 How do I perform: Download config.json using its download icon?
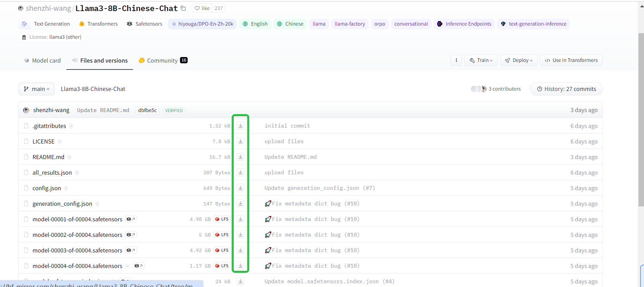(x=240, y=188)
